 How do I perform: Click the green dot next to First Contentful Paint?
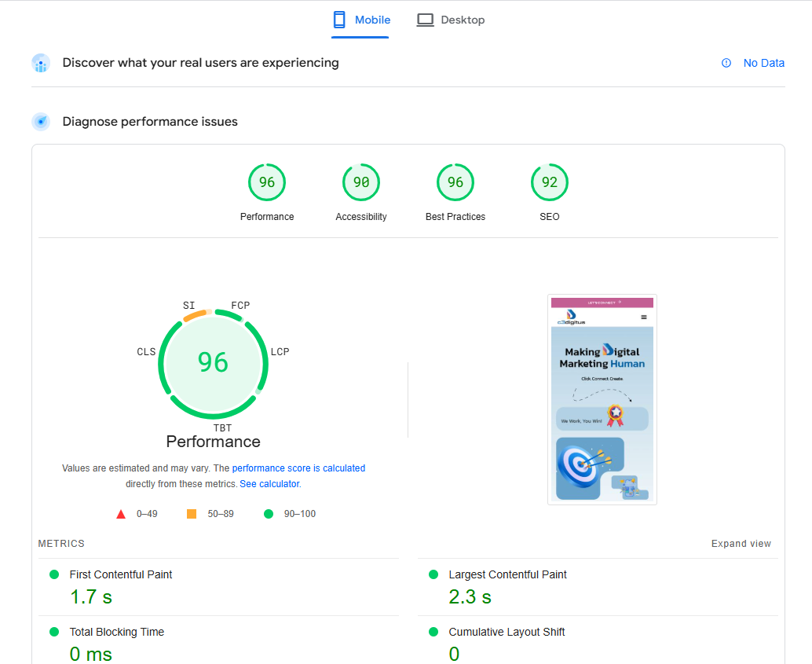(x=53, y=574)
